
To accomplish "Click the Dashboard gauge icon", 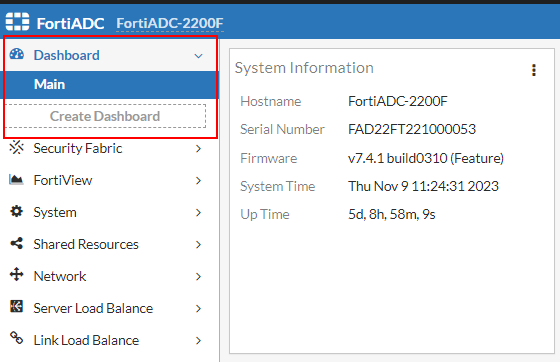I will click(x=16, y=54).
